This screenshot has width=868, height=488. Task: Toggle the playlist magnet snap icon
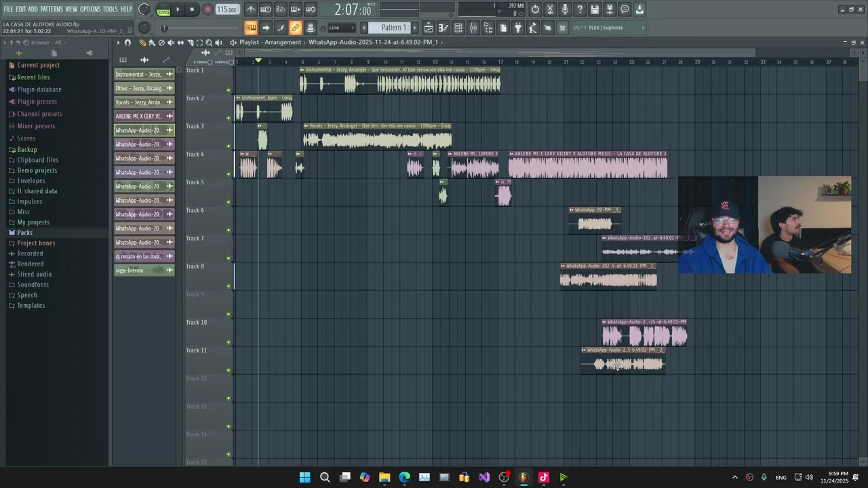click(x=127, y=43)
